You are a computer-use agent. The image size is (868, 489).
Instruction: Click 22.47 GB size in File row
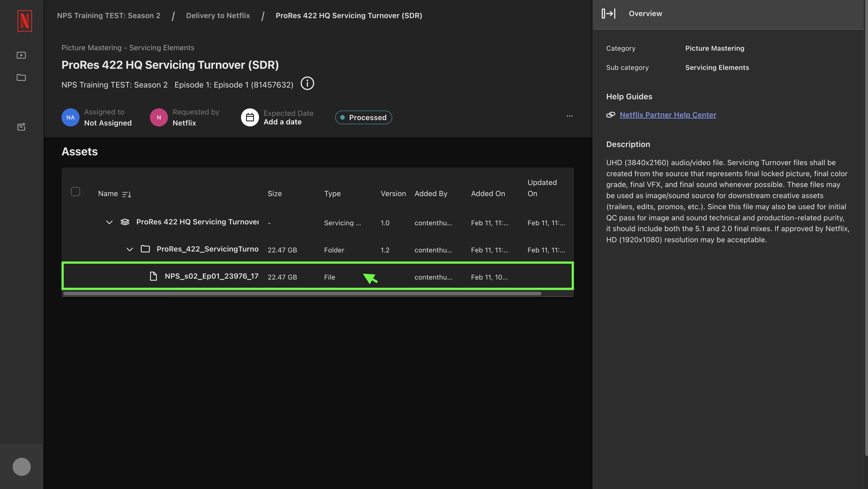(282, 277)
